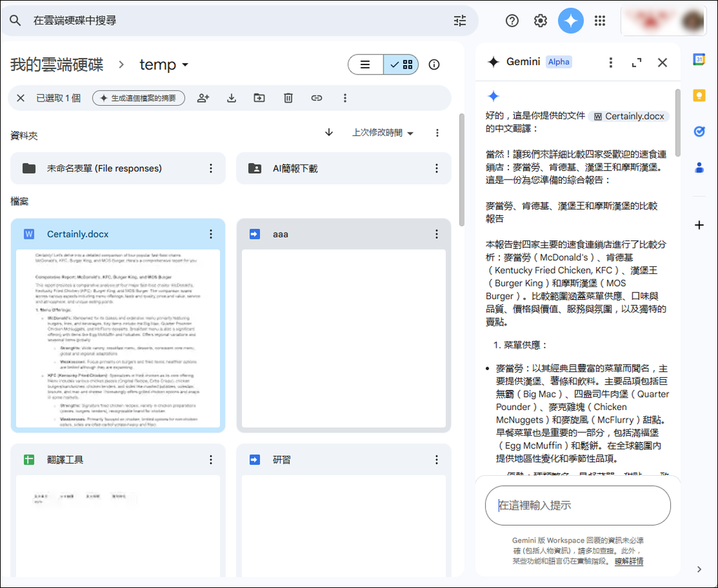The height and width of the screenshot is (588, 718).
Task: Open the Google apps grid launcher
Action: (600, 20)
